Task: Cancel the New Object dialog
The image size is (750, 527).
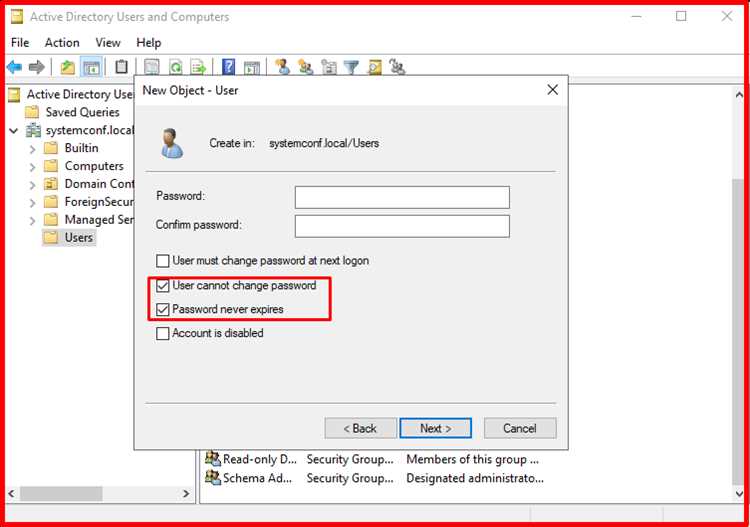Action: [520, 428]
